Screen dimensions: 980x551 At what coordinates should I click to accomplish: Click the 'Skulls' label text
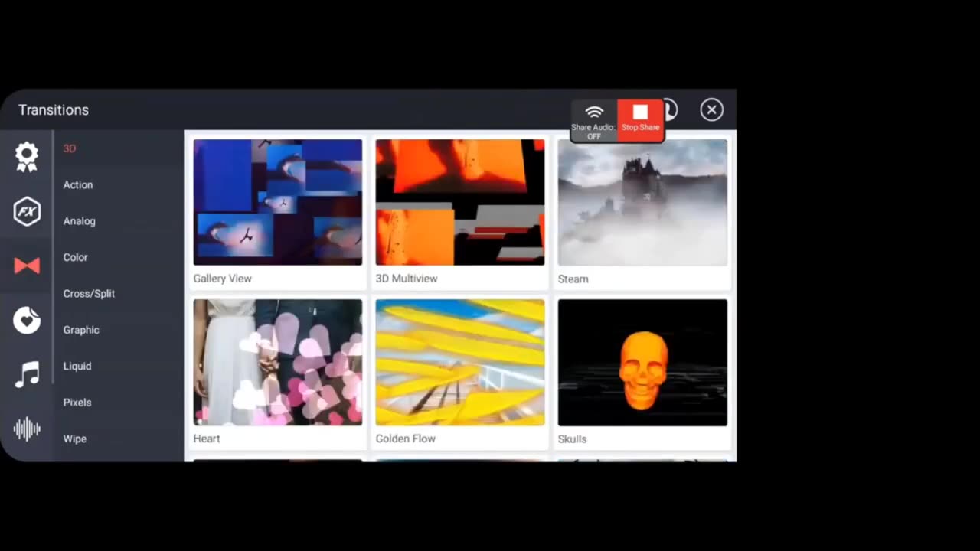572,439
